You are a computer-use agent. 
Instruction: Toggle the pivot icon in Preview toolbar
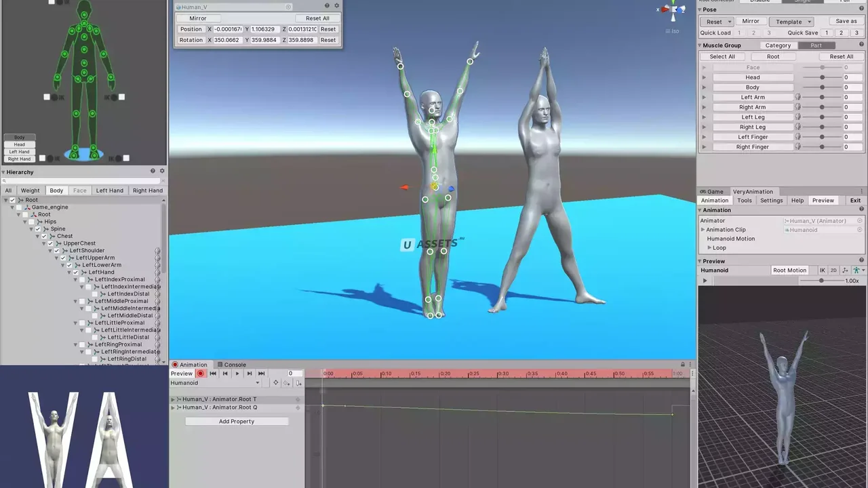tap(845, 270)
